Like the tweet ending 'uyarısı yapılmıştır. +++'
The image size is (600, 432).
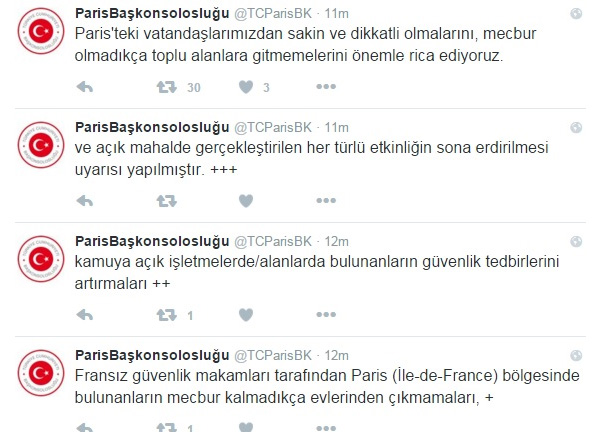(246, 201)
